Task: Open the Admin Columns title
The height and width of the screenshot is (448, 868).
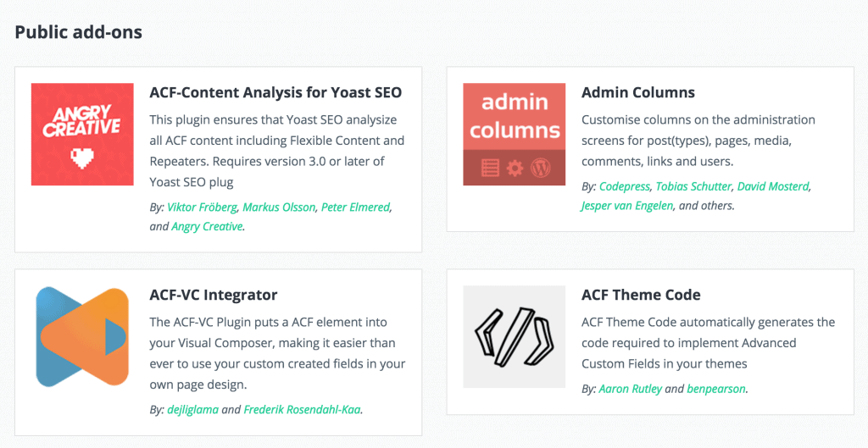Action: tap(638, 92)
